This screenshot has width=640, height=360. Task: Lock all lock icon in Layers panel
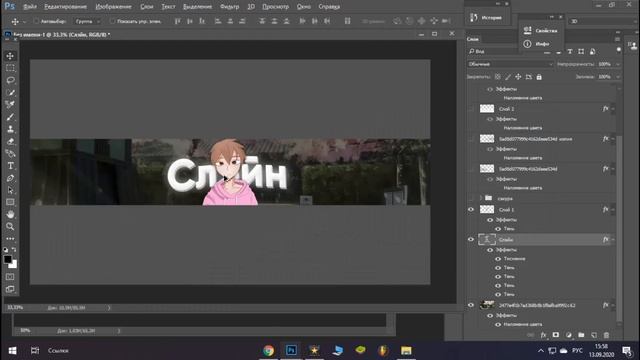tap(539, 77)
